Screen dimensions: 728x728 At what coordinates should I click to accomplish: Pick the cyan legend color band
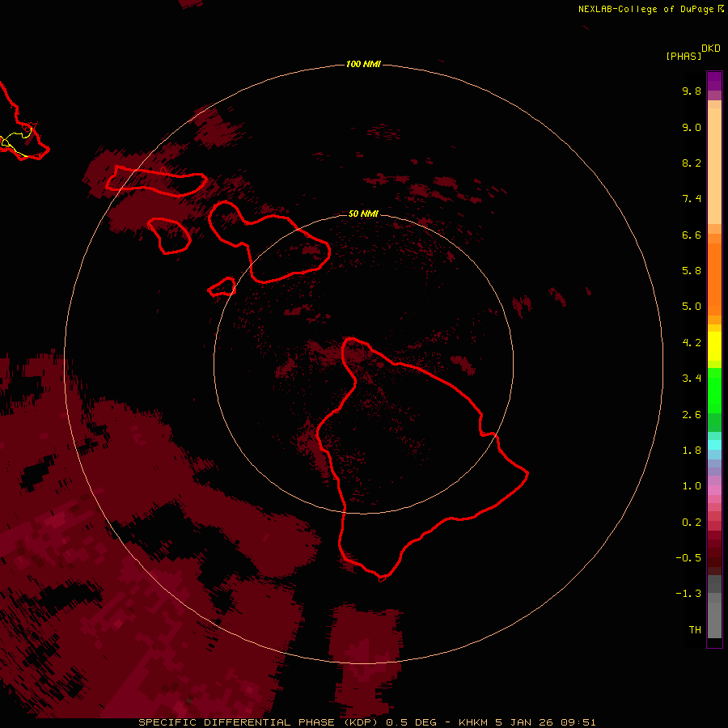point(714,445)
